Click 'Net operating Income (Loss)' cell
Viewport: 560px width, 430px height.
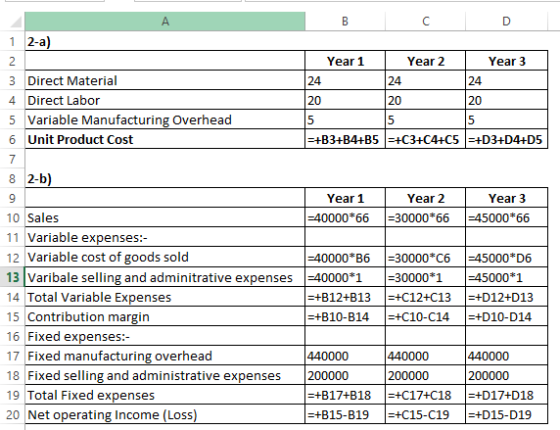click(x=165, y=414)
